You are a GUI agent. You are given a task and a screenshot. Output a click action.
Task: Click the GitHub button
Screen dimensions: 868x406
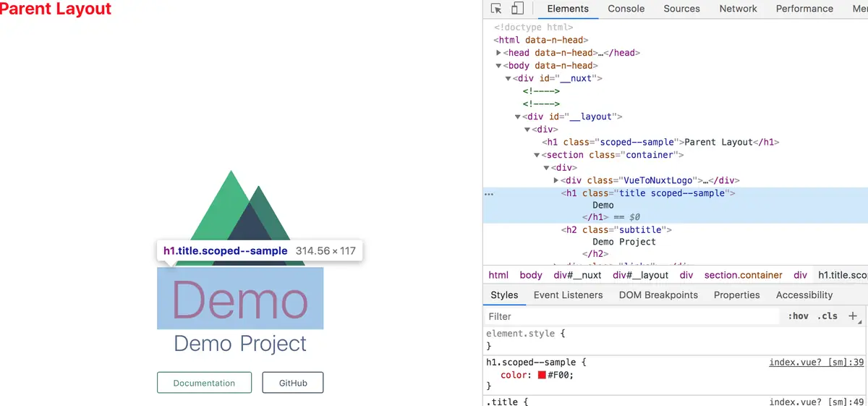click(293, 383)
